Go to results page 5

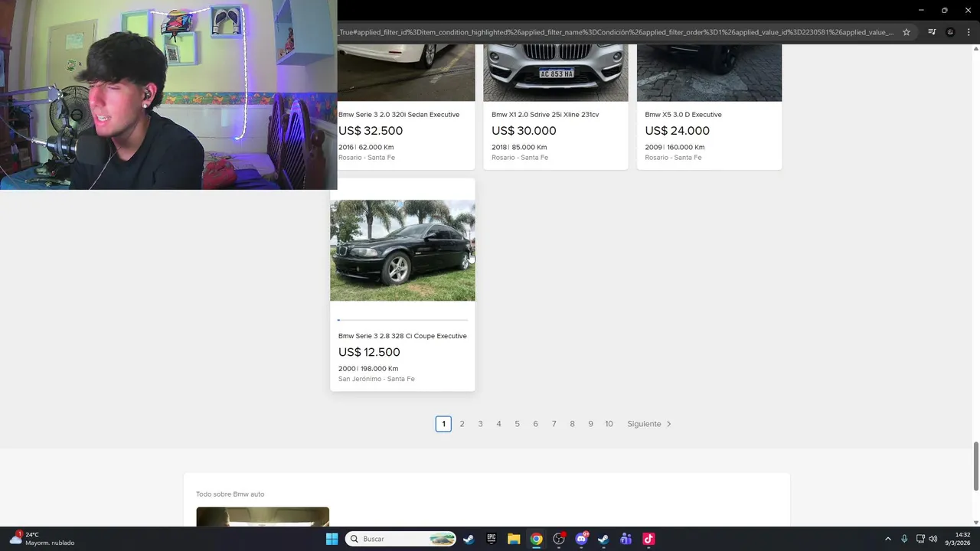pyautogui.click(x=517, y=424)
